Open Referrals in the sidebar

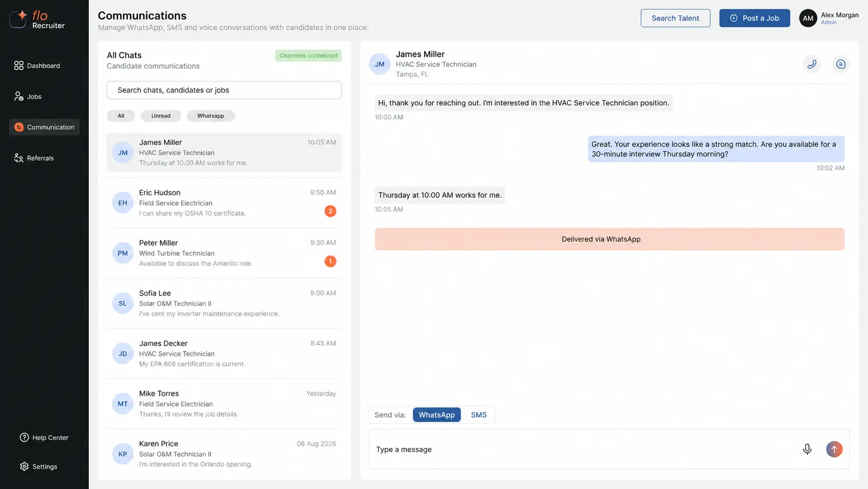[x=34, y=158]
